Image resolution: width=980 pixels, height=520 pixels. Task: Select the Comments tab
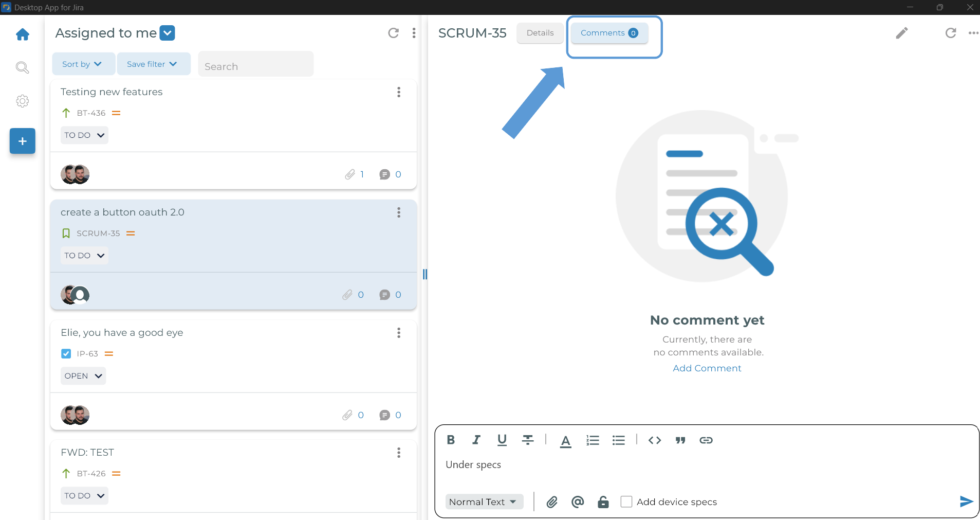(609, 33)
